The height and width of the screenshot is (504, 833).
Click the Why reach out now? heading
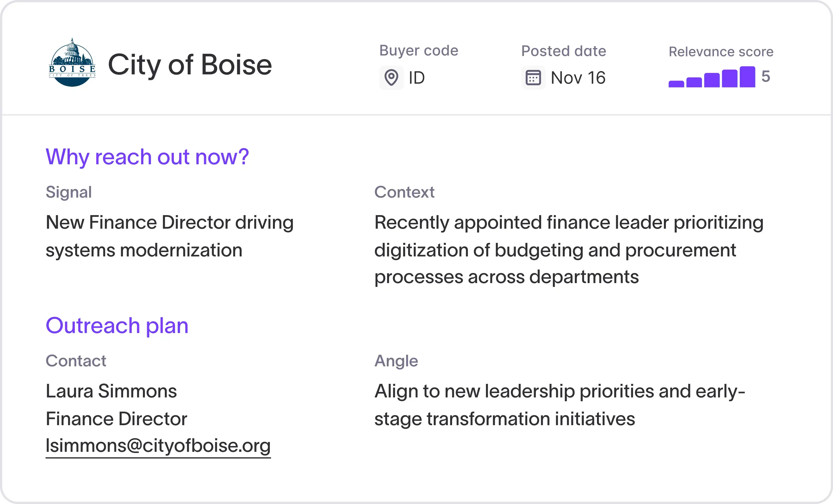147,157
